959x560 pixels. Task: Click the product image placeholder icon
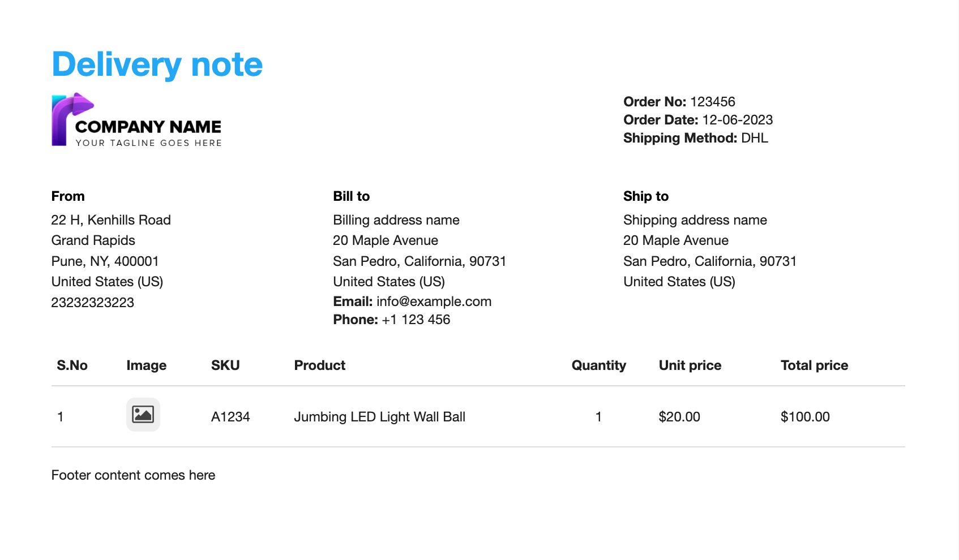point(143,415)
